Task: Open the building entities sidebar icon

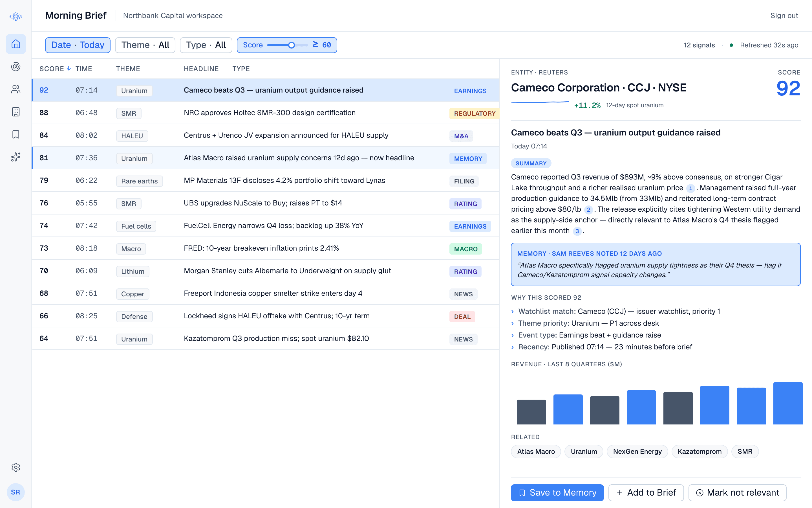Action: click(x=16, y=112)
